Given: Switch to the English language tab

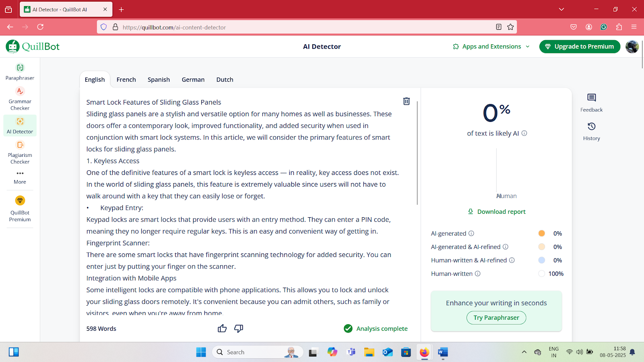Looking at the screenshot, I should pos(95,80).
